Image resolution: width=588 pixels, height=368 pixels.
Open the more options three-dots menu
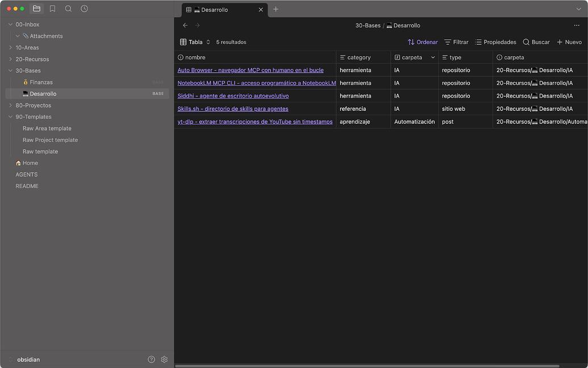click(x=577, y=26)
